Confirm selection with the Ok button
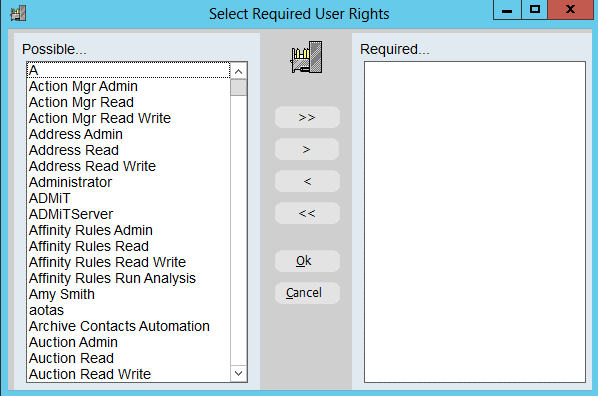598x396 pixels. point(307,261)
